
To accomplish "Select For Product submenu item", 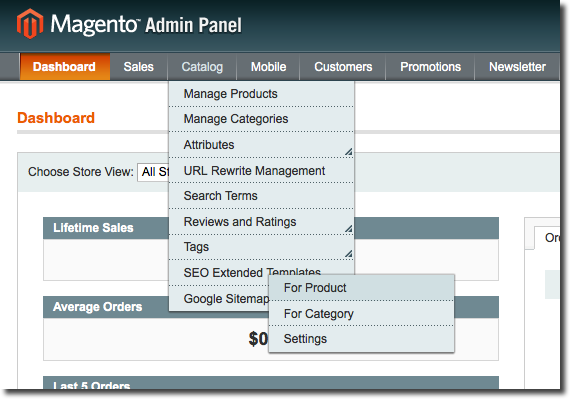I will point(361,288).
